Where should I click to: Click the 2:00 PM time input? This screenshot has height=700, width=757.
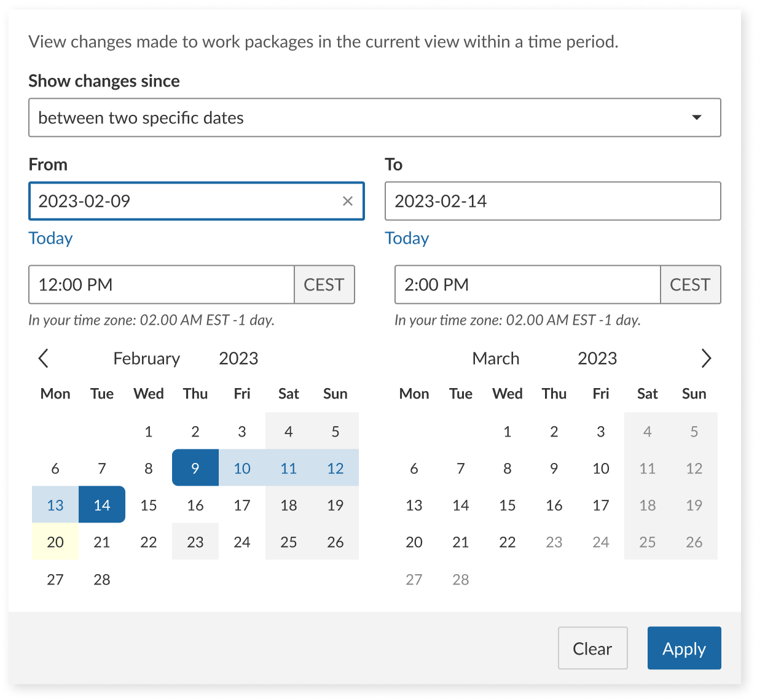pyautogui.click(x=527, y=284)
